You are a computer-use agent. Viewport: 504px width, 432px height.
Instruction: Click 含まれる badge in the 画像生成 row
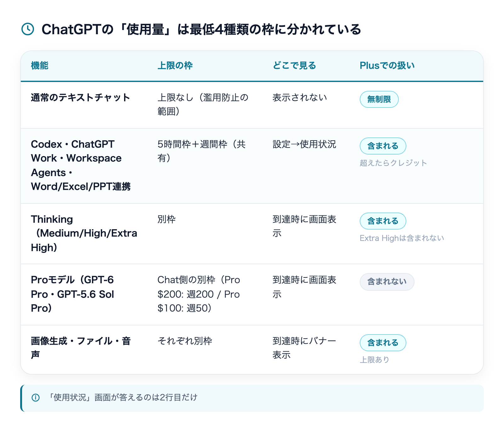(383, 343)
